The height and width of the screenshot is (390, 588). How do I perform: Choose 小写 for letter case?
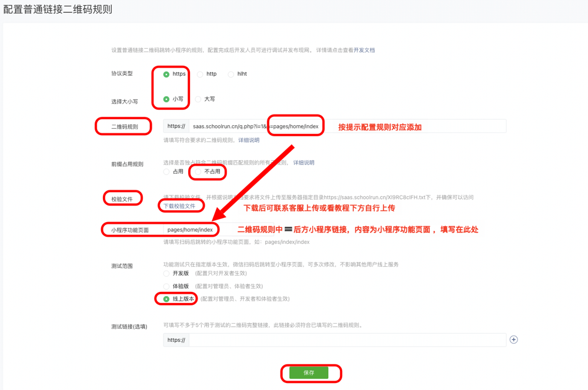(x=168, y=99)
